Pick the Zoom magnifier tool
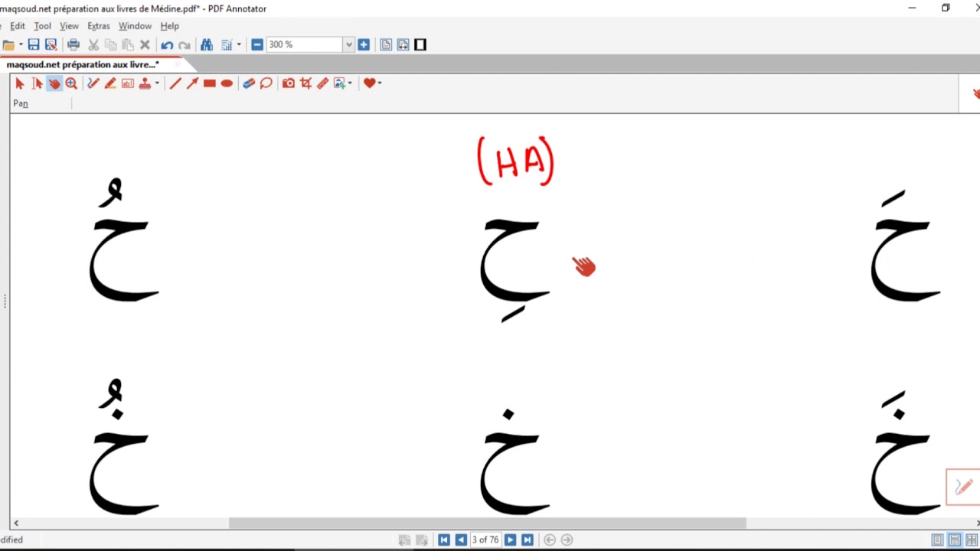Image resolution: width=980 pixels, height=551 pixels. point(71,83)
